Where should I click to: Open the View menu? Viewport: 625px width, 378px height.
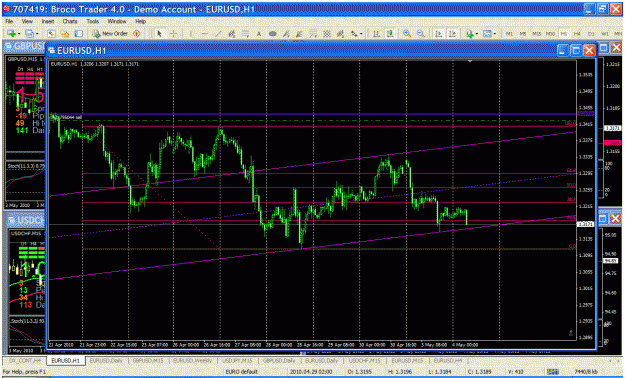27,22
